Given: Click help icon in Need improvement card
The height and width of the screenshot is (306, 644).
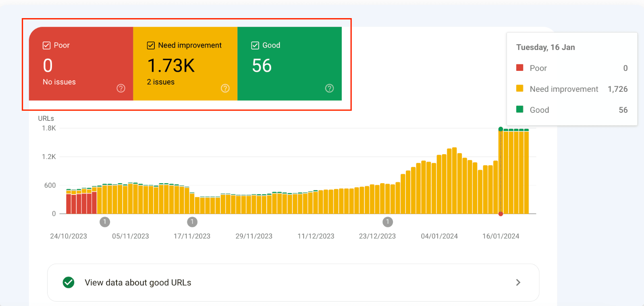Looking at the screenshot, I should [x=225, y=88].
